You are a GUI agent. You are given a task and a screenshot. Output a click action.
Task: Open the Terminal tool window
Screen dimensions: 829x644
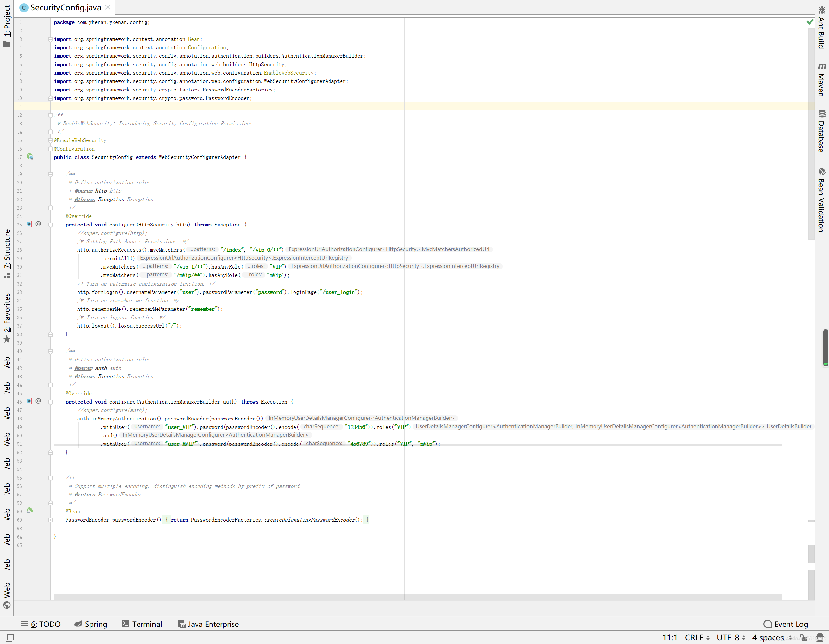click(142, 624)
